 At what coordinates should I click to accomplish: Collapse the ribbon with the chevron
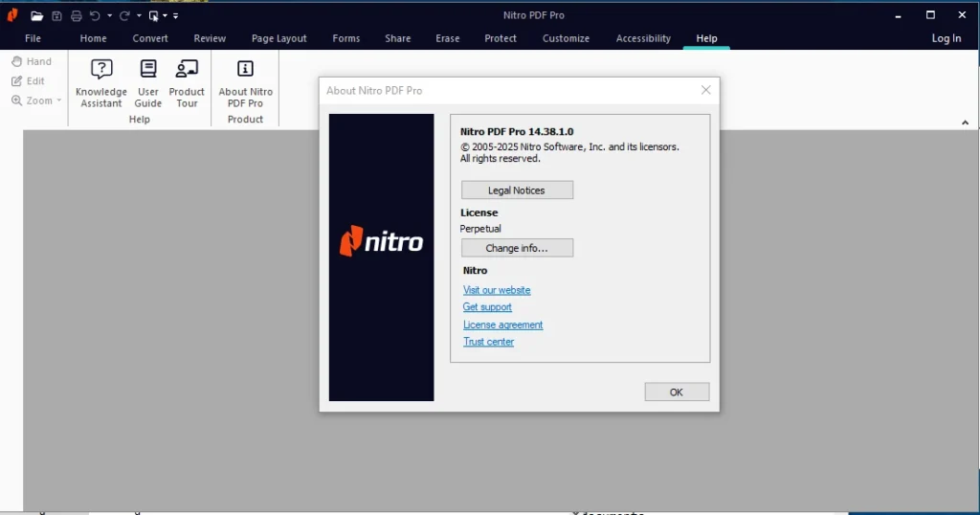965,123
